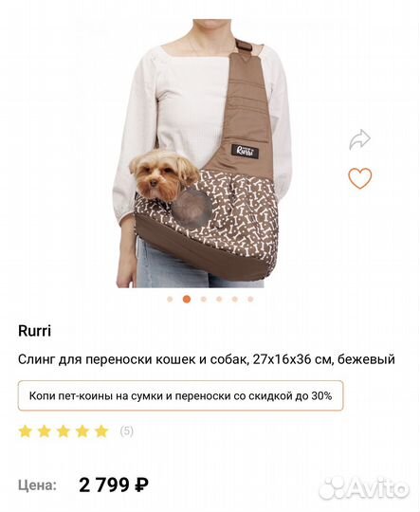Open the reviews count (5)
The width and height of the screenshot is (420, 512).
(127, 431)
